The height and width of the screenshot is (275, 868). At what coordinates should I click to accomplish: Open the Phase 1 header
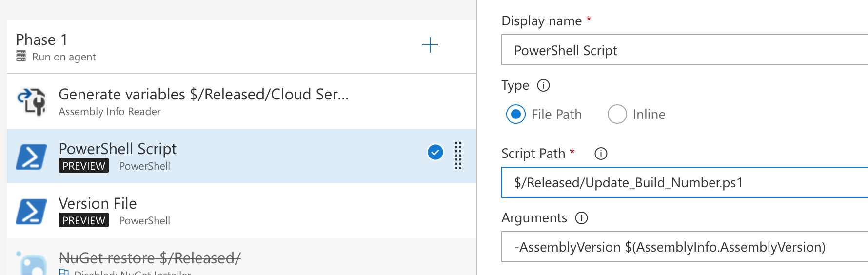pos(42,40)
